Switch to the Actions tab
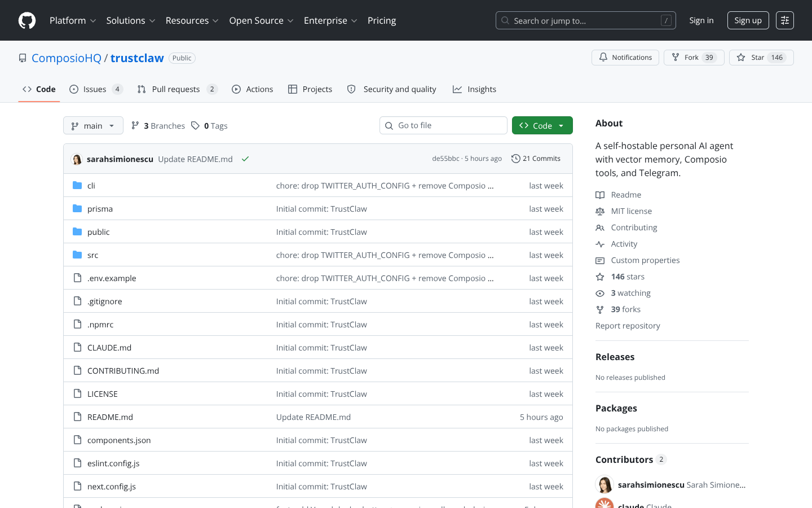This screenshot has width=812, height=508. tap(253, 89)
